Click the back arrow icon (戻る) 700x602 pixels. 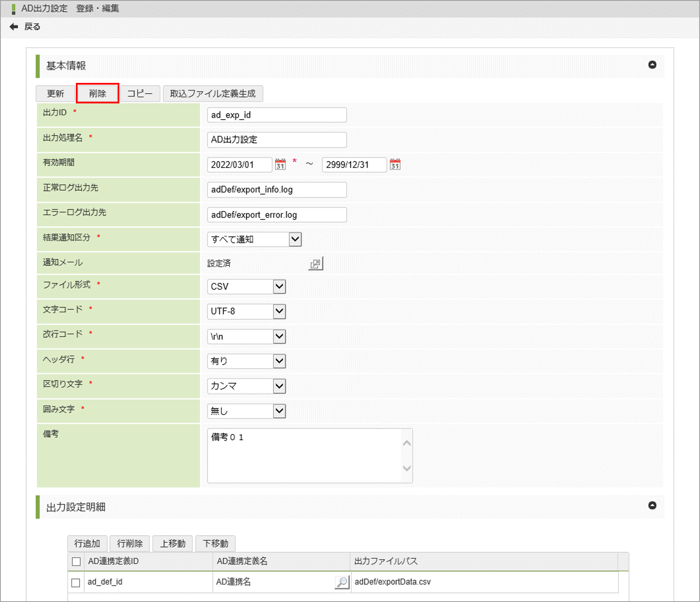click(14, 27)
